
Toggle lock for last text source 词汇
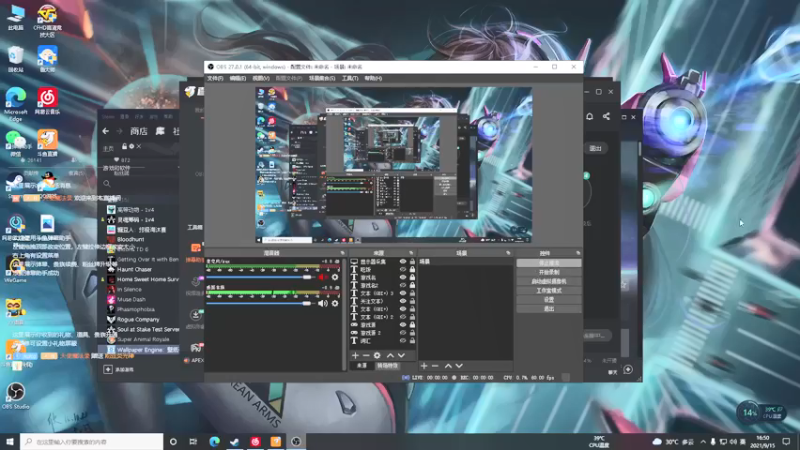click(x=412, y=340)
